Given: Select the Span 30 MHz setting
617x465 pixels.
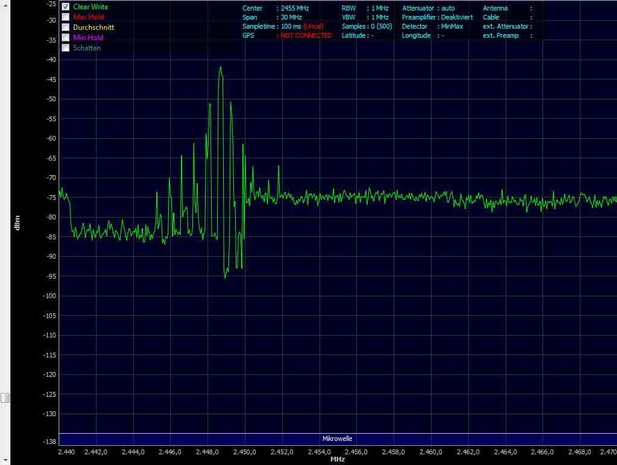Looking at the screenshot, I should pos(291,17).
